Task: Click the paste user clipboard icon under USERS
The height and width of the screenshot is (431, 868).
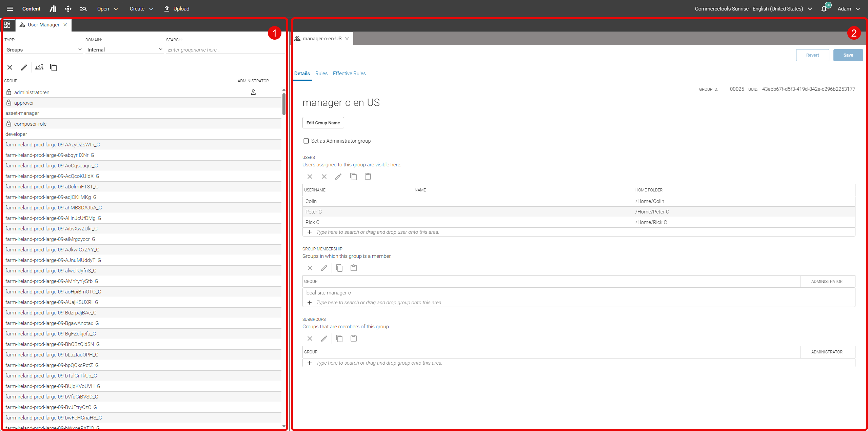Action: pos(368,177)
